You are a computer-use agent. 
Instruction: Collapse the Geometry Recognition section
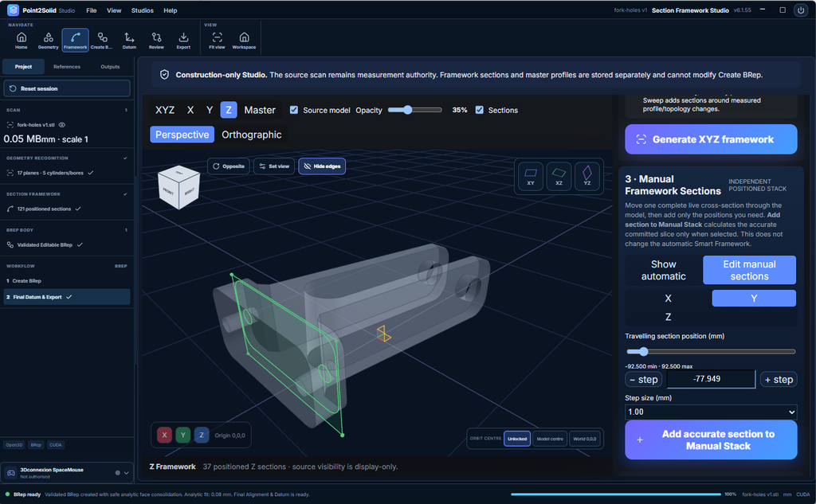(x=125, y=158)
